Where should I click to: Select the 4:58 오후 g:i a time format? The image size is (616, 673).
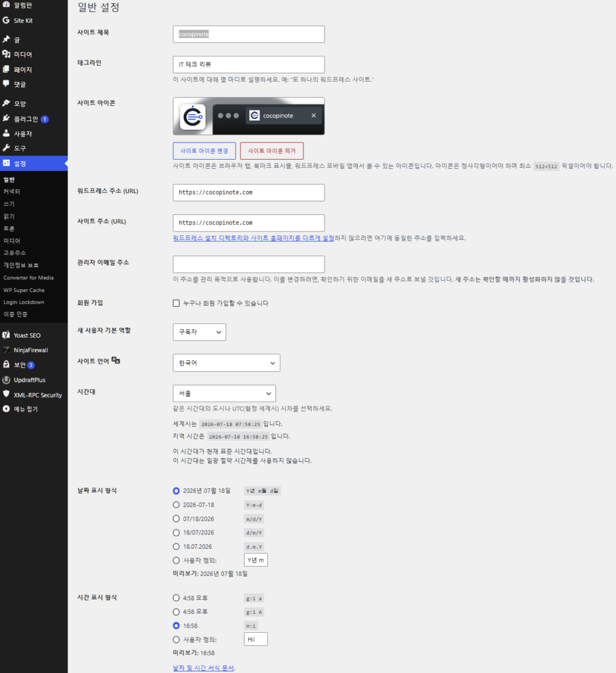click(x=176, y=597)
